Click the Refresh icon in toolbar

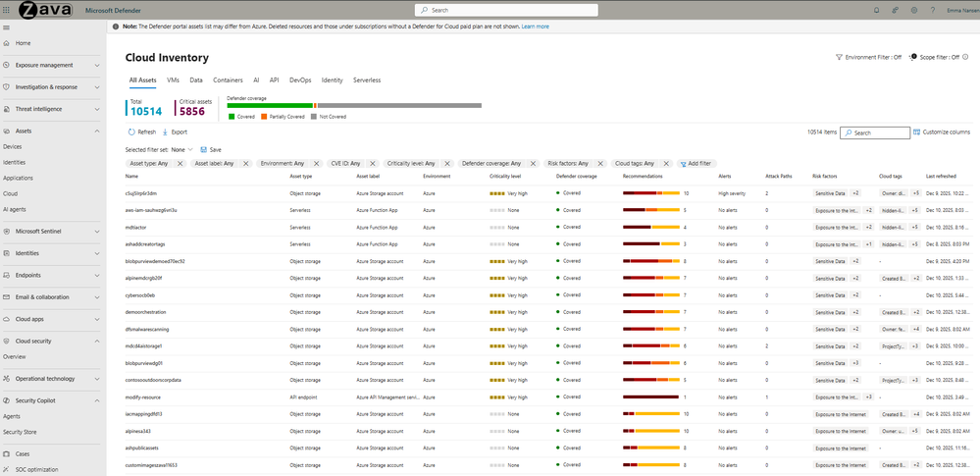(x=131, y=132)
